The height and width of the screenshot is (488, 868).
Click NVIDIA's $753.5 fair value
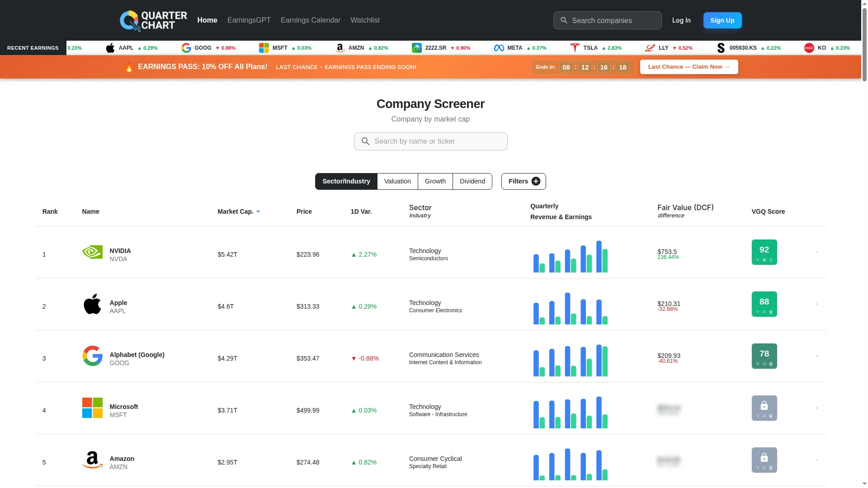[667, 252]
